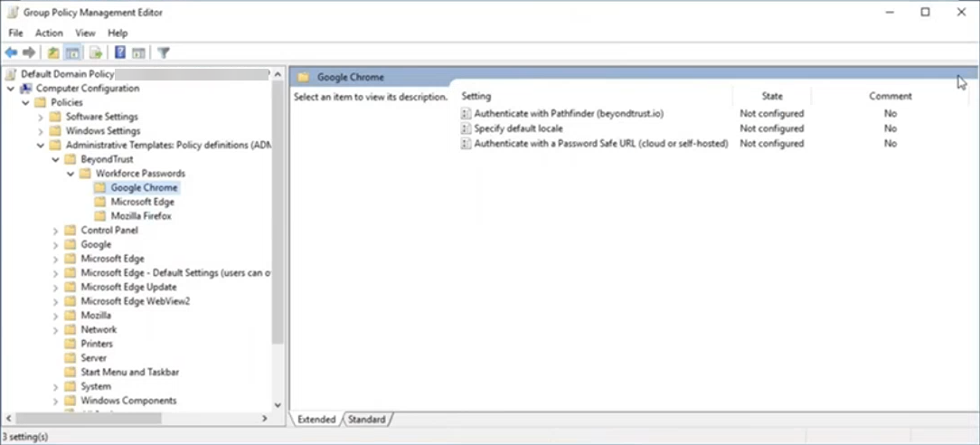This screenshot has width=980, height=445.
Task: Click 'Not configured' state for Specify default locale
Action: tap(772, 128)
